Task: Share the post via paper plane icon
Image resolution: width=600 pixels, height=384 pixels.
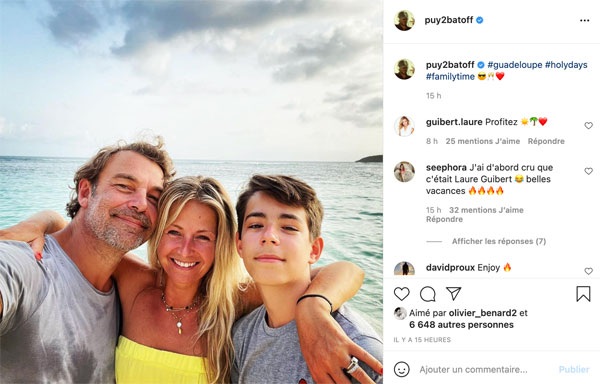Action: point(453,293)
